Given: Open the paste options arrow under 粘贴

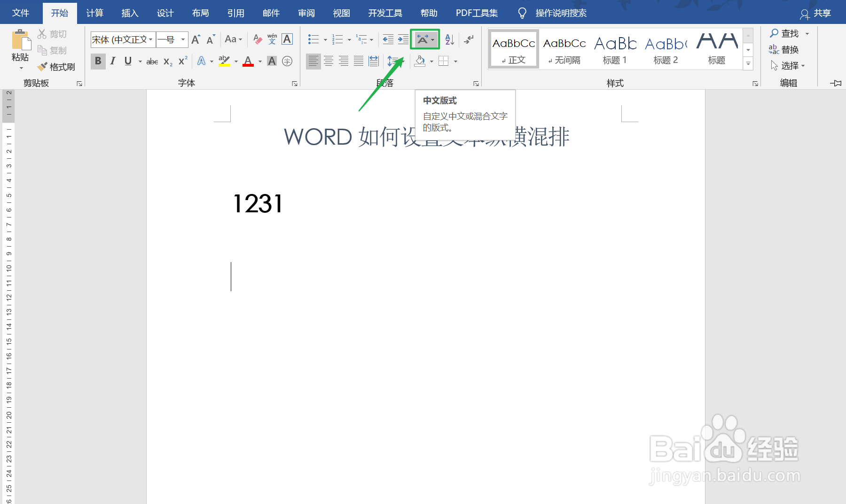Looking at the screenshot, I should [21, 69].
